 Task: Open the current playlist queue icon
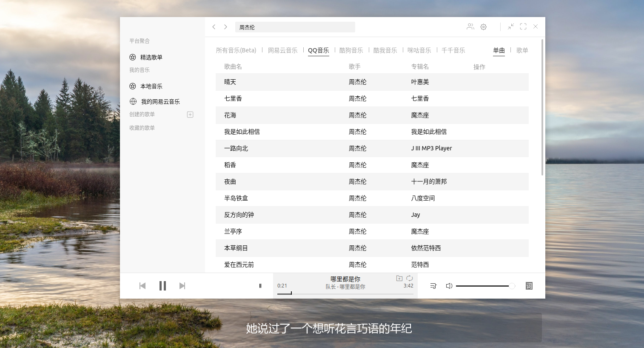433,286
